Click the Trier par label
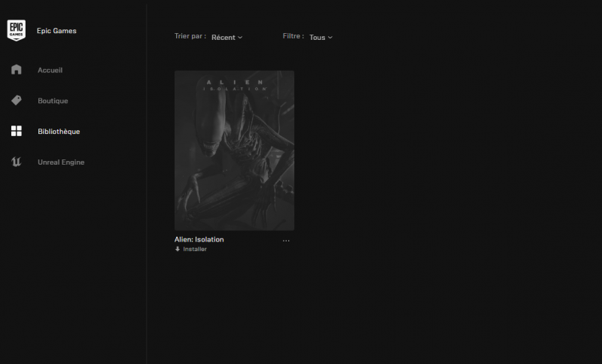 click(190, 36)
